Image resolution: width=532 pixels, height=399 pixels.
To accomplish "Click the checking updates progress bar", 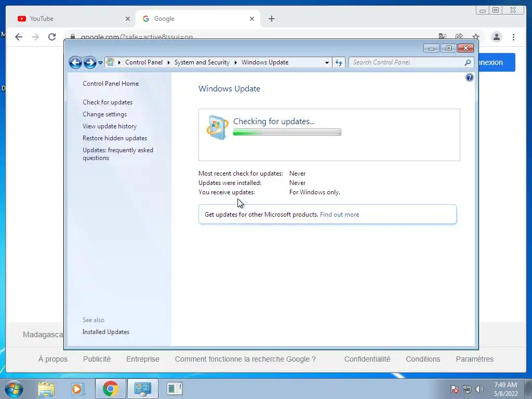I will tap(287, 132).
